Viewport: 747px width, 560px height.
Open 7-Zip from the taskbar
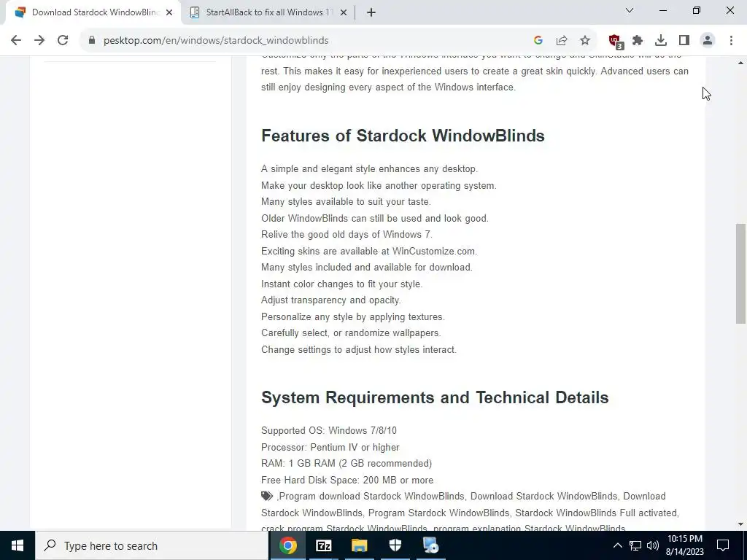click(x=324, y=545)
